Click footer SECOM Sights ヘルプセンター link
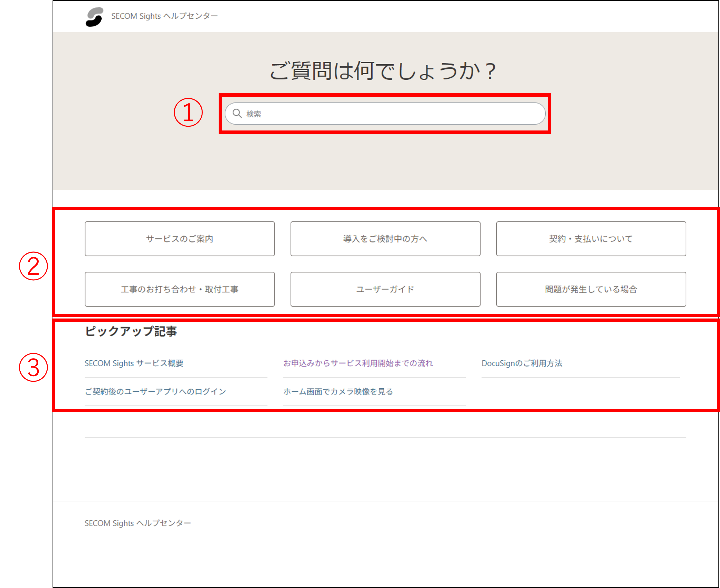 tap(138, 523)
